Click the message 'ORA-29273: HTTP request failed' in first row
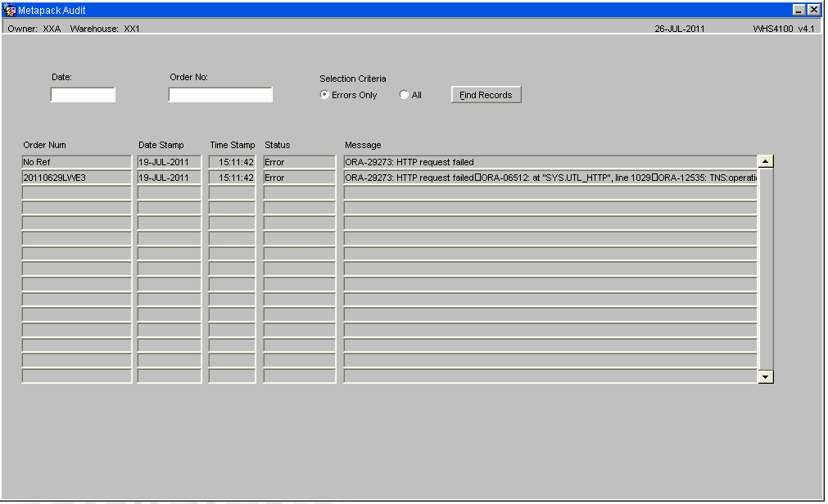Viewport: 828px width, 504px height. pyautogui.click(x=550, y=162)
